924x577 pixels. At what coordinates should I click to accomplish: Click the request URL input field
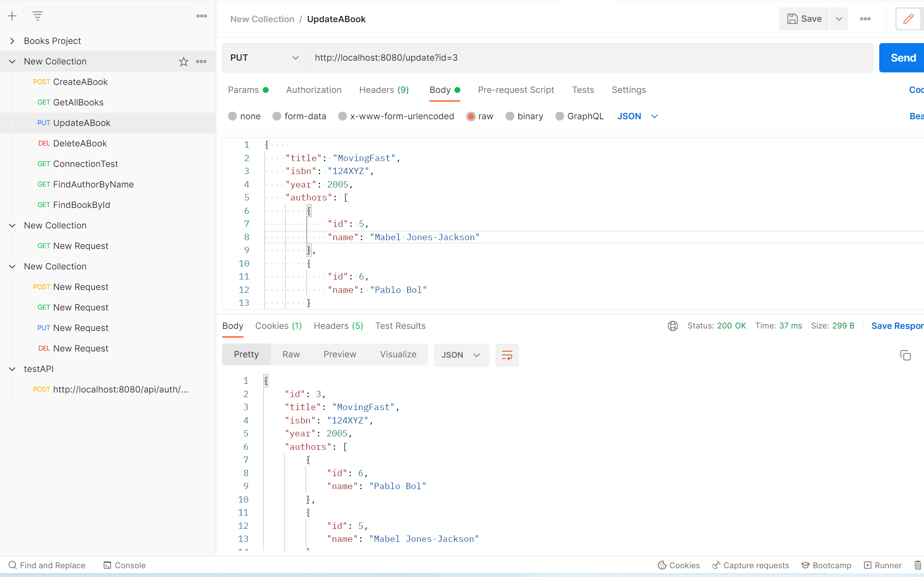[586, 58]
